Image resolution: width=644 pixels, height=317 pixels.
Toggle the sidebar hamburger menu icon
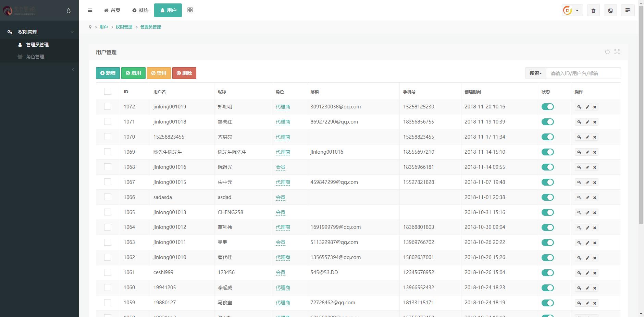coord(90,10)
